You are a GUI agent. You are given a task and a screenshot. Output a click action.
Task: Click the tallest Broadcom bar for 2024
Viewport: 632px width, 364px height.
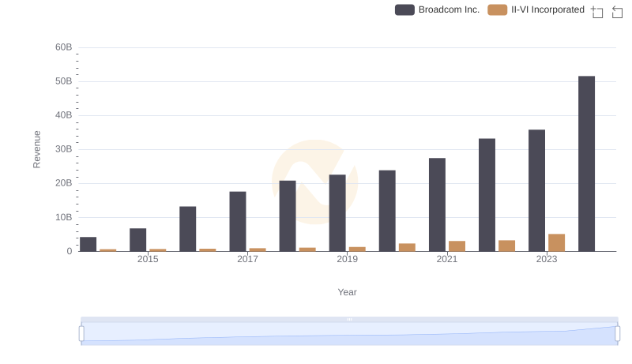click(586, 164)
